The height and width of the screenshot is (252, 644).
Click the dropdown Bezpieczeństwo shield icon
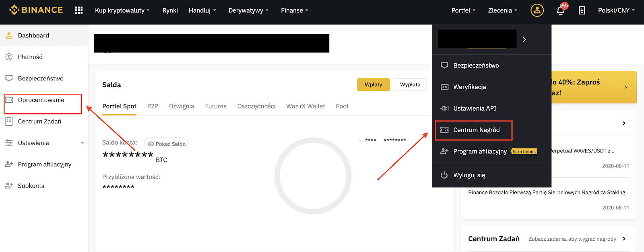[x=444, y=66]
